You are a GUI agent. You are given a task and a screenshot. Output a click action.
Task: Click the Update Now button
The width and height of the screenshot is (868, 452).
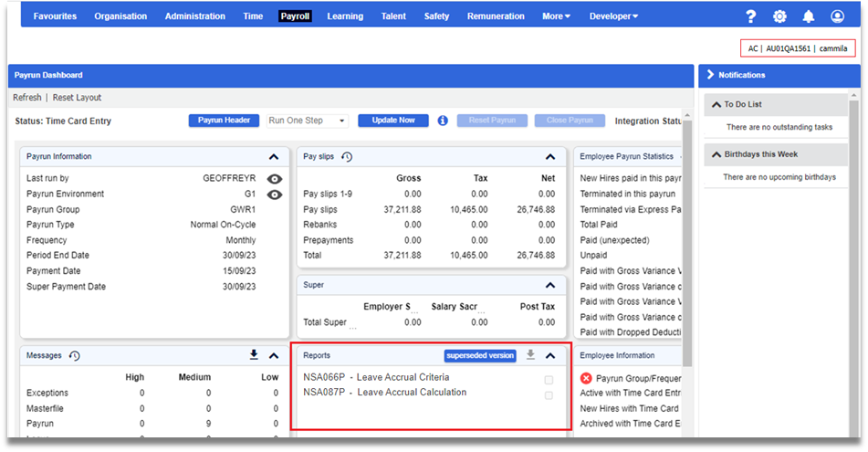pyautogui.click(x=393, y=121)
